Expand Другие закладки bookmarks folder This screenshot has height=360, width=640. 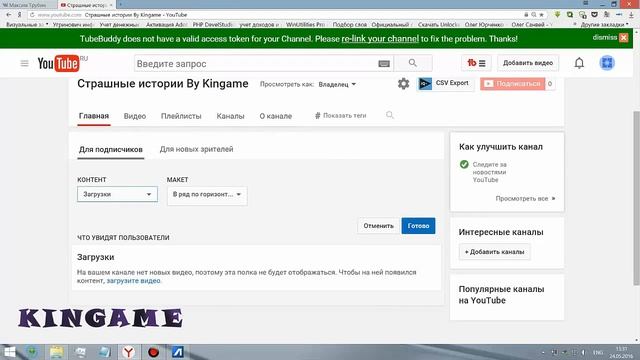click(604, 24)
